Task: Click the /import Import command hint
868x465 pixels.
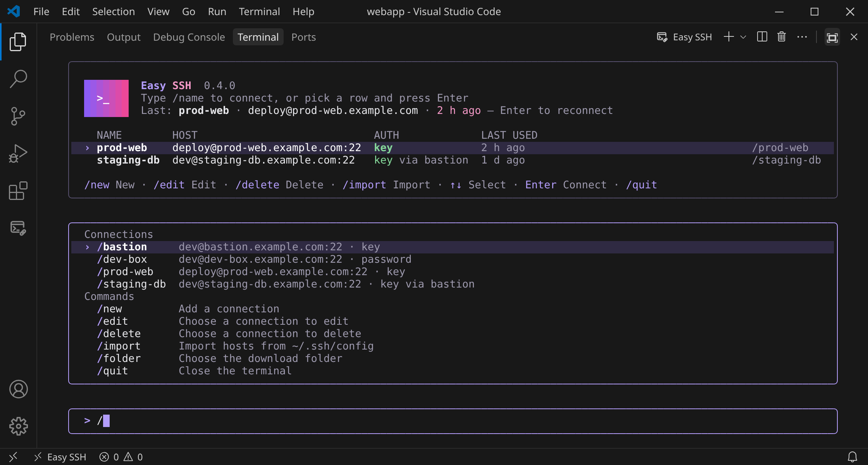Action: (x=386, y=185)
